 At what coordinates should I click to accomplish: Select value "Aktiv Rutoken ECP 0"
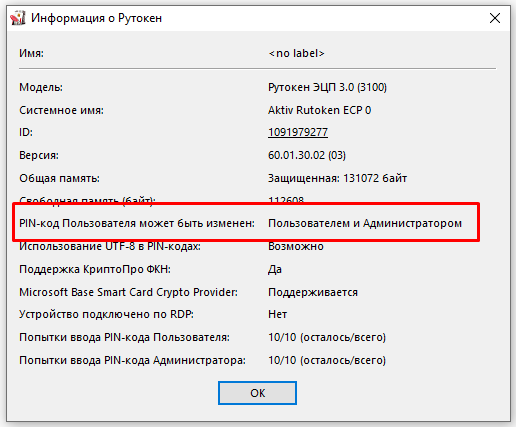(319, 110)
